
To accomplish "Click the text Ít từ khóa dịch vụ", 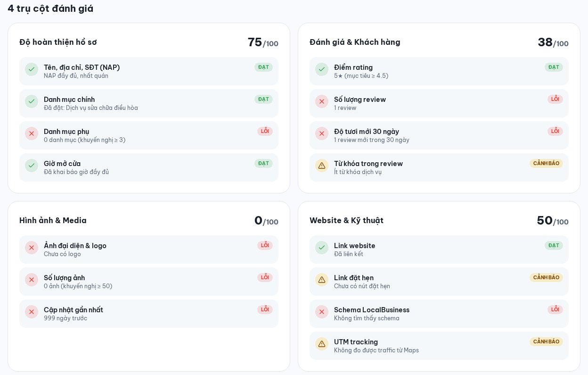I will (358, 172).
